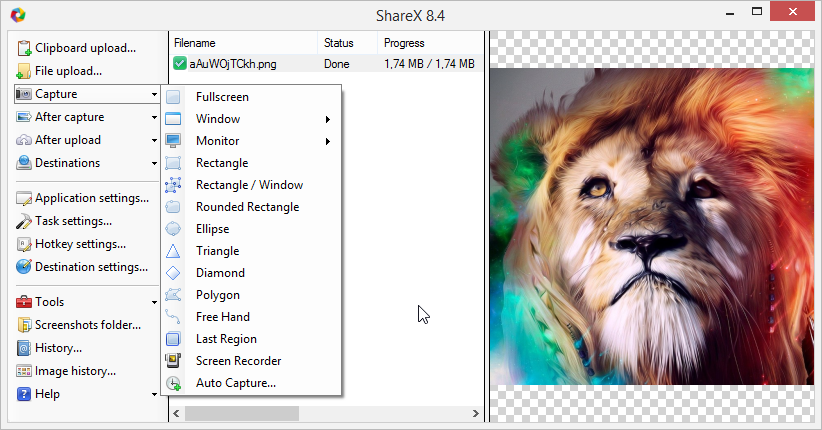The width and height of the screenshot is (822, 430).
Task: Click the scrollbar left arrow
Action: coord(177,413)
